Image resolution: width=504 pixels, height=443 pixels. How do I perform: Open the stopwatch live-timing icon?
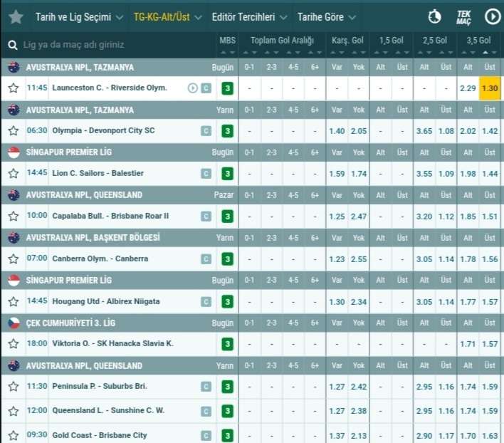coord(434,16)
